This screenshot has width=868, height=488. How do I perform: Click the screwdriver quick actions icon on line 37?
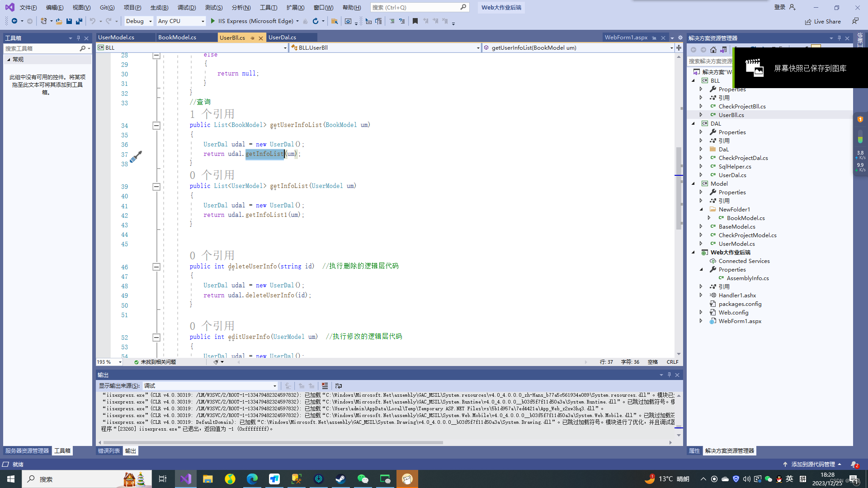(136, 157)
